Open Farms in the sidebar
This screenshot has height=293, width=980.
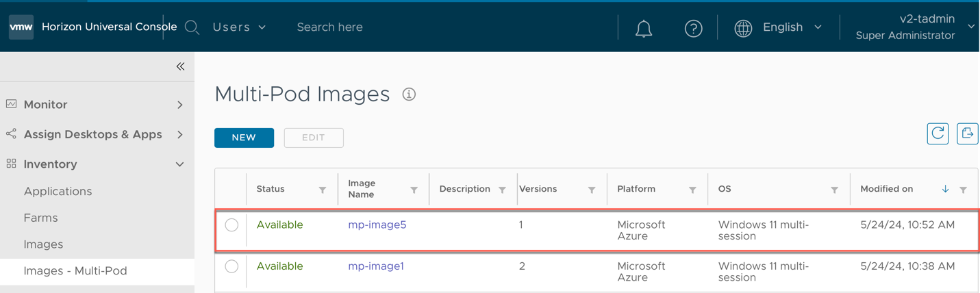point(40,218)
